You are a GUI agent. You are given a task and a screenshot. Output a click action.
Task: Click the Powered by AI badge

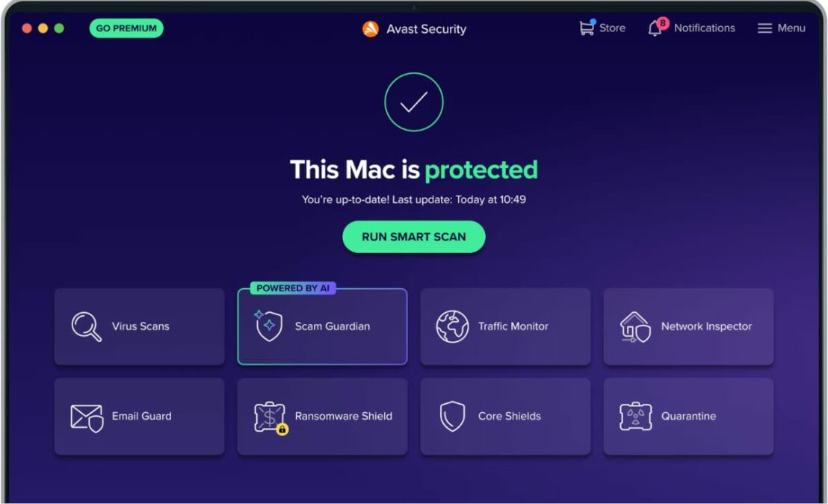(x=292, y=288)
